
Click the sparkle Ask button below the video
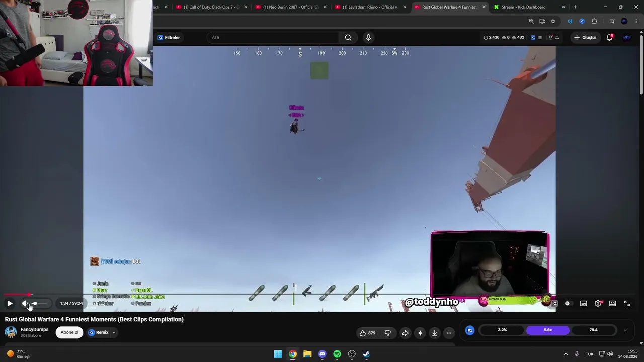click(x=420, y=333)
